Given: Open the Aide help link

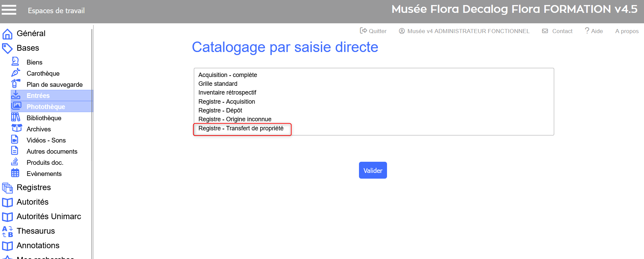Looking at the screenshot, I should tap(594, 31).
